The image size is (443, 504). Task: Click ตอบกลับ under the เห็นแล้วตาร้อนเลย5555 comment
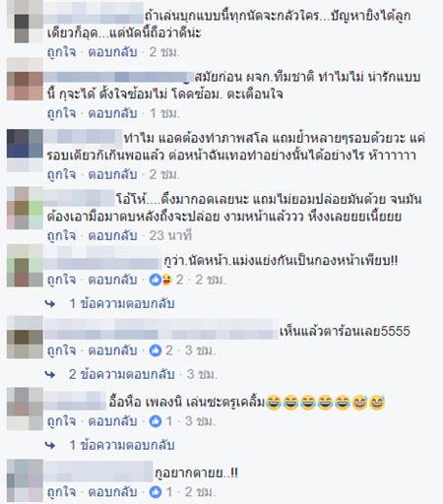tap(112, 350)
